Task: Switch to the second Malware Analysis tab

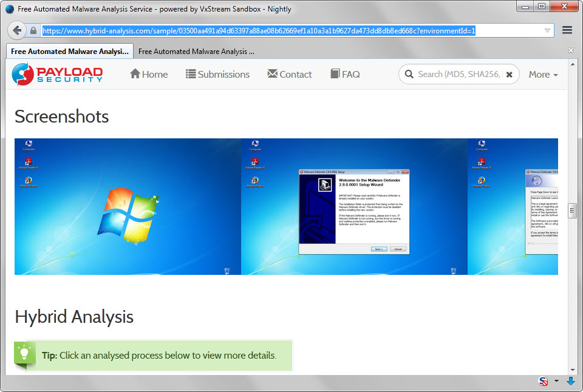Action: (196, 52)
